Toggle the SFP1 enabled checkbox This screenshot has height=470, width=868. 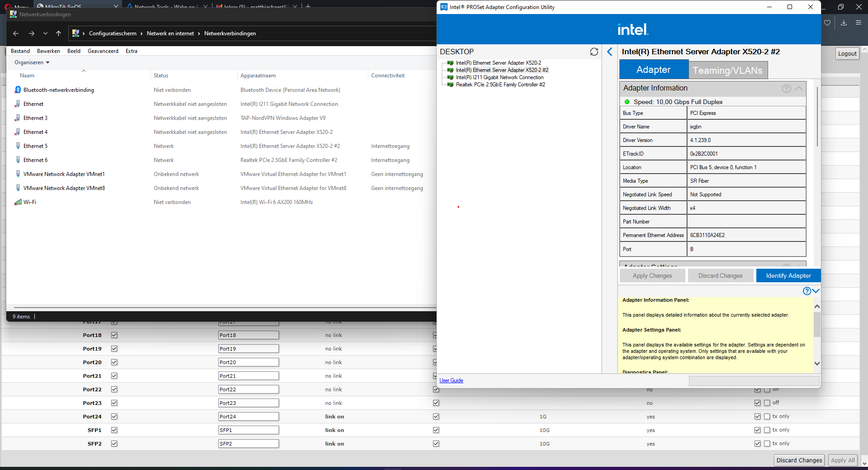[114, 430]
